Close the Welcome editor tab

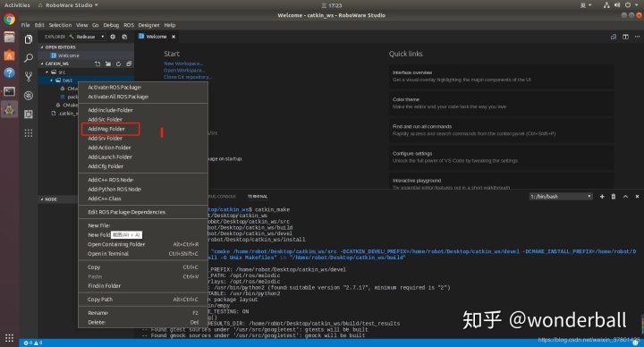[174, 37]
